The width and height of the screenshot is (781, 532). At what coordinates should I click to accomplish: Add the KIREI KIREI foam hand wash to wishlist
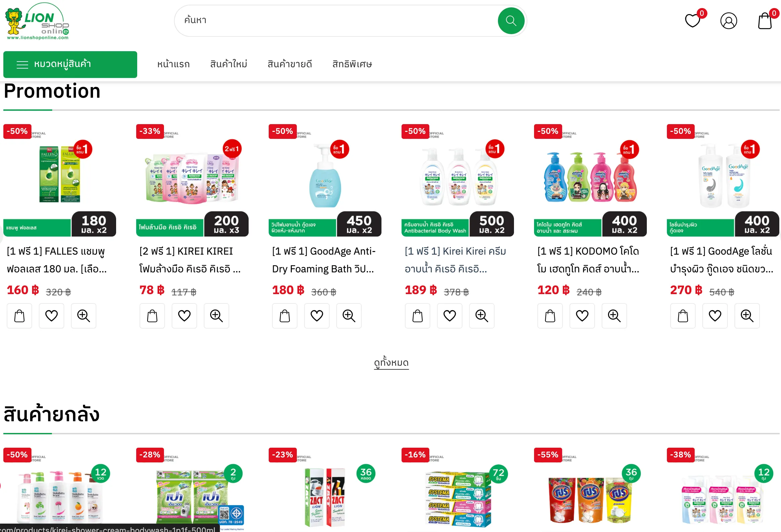(184, 316)
